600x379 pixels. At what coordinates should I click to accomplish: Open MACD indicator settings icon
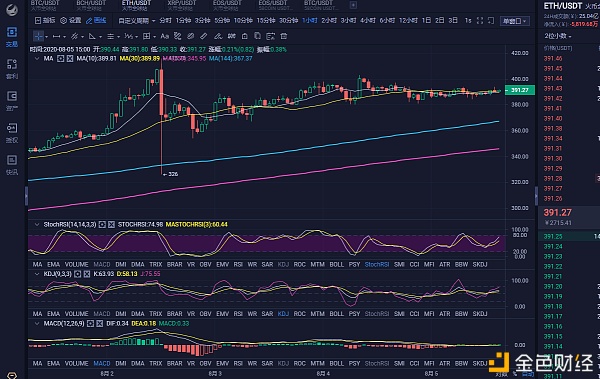pos(90,323)
